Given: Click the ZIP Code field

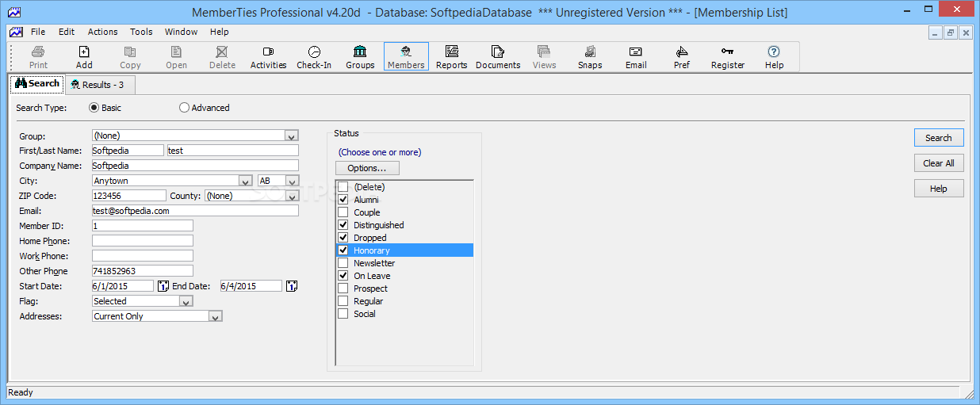Looking at the screenshot, I should (x=129, y=196).
